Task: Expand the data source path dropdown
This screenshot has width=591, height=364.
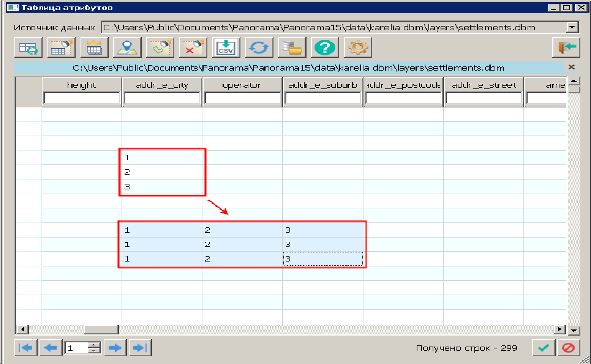Action: click(572, 27)
